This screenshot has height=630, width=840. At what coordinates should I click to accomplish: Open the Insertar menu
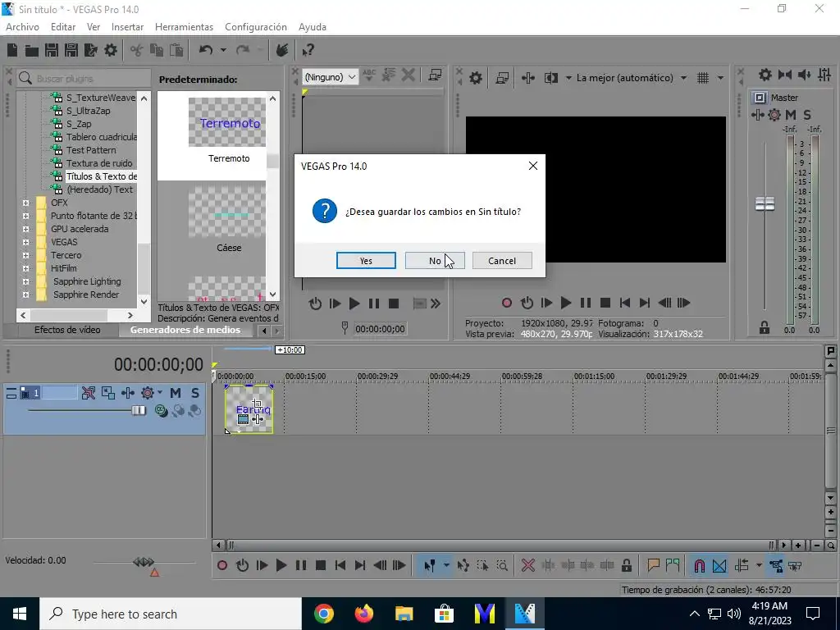[x=127, y=27]
